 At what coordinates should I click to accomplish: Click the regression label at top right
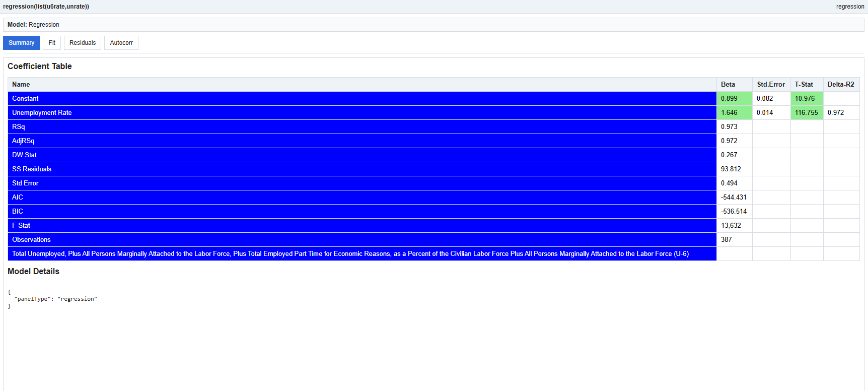tap(850, 7)
